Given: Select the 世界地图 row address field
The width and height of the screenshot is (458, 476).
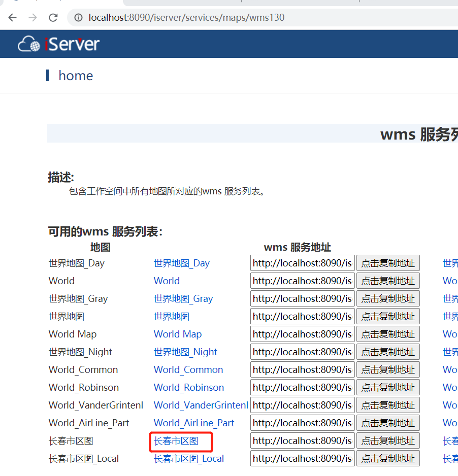Looking at the screenshot, I should click(x=303, y=316).
